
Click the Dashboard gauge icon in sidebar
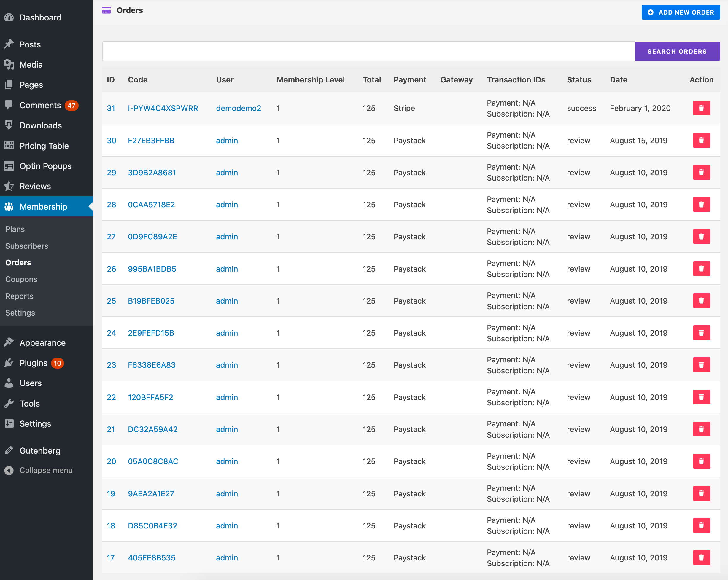point(9,17)
